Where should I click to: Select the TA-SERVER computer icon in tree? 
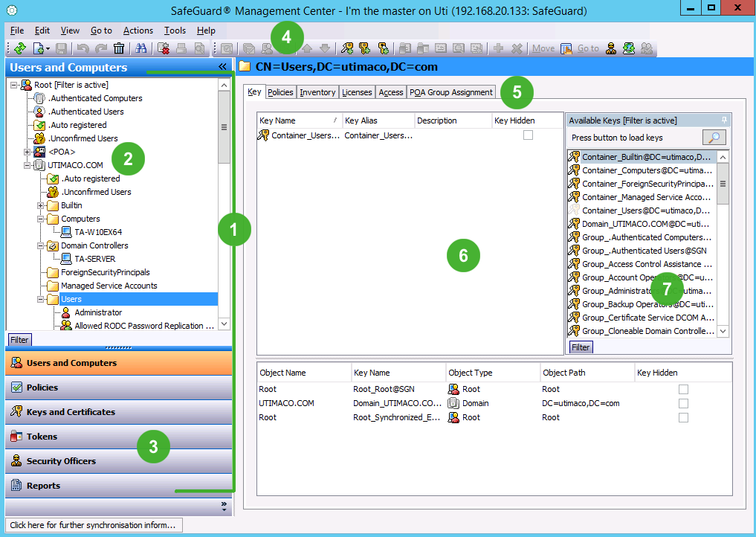point(67,259)
